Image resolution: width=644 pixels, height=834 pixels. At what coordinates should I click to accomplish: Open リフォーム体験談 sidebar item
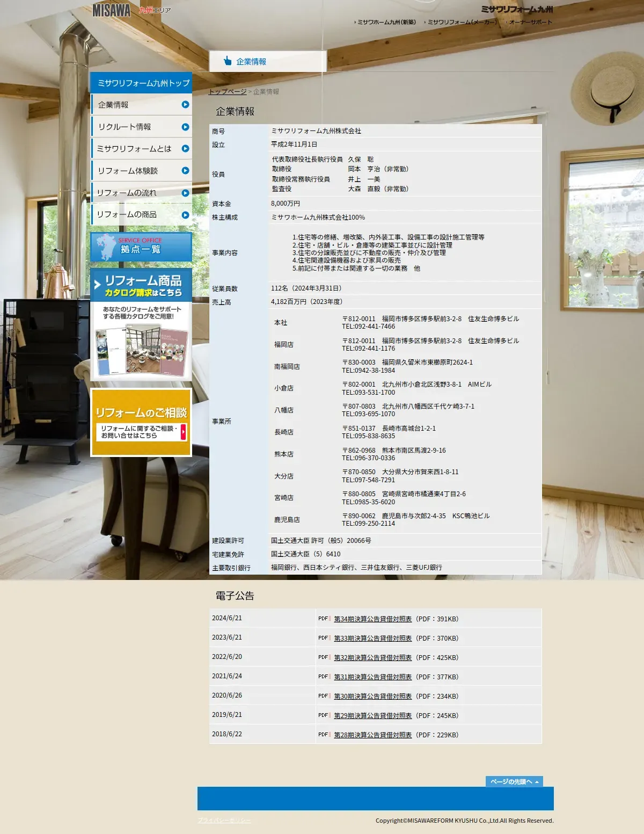[142, 171]
